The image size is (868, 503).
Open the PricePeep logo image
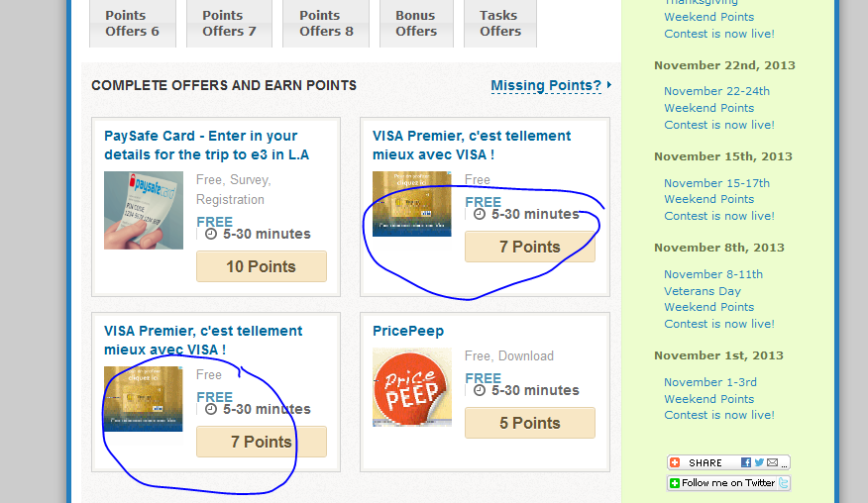tap(412, 387)
